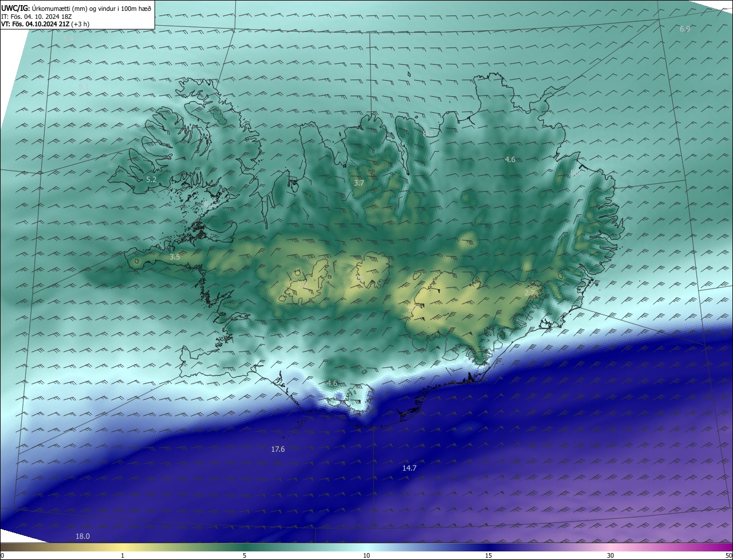Viewport: 733px width, 560px height.
Task: Click the colorbar tick label 50
Action: click(x=728, y=555)
